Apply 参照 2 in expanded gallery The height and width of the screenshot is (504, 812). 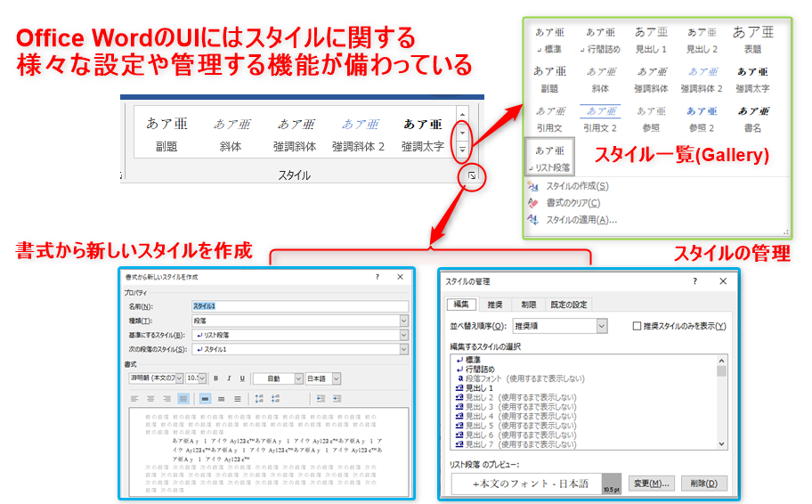click(x=702, y=119)
